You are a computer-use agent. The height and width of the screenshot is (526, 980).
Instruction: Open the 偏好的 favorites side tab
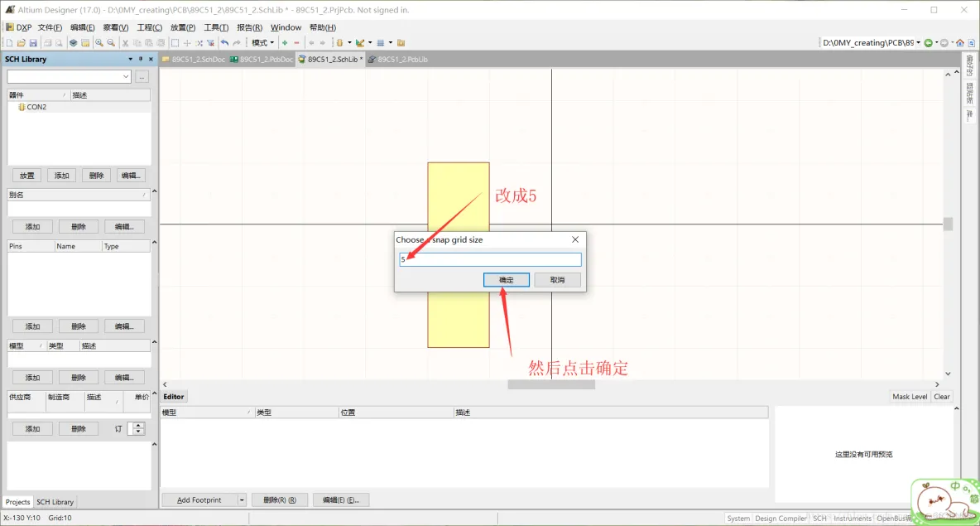pyautogui.click(x=969, y=65)
